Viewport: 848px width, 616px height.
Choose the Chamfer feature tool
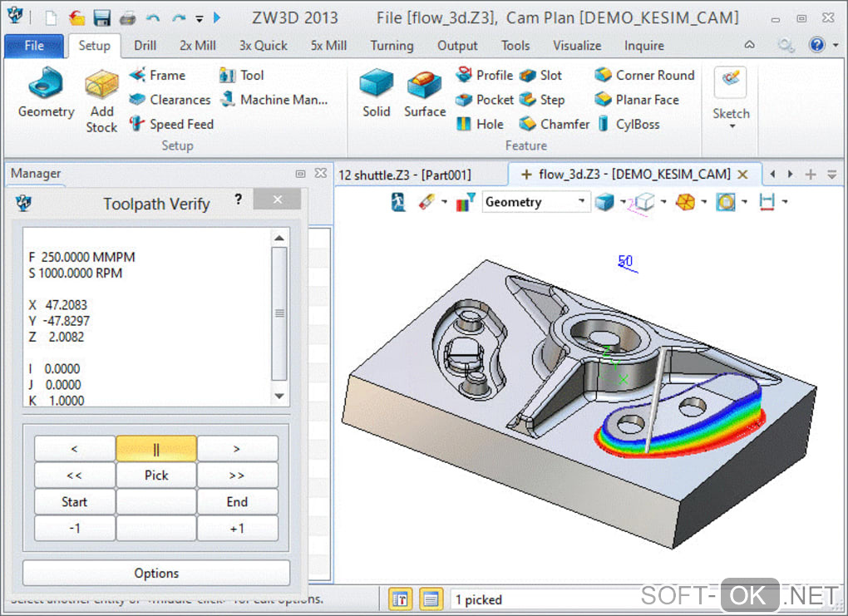coord(555,124)
